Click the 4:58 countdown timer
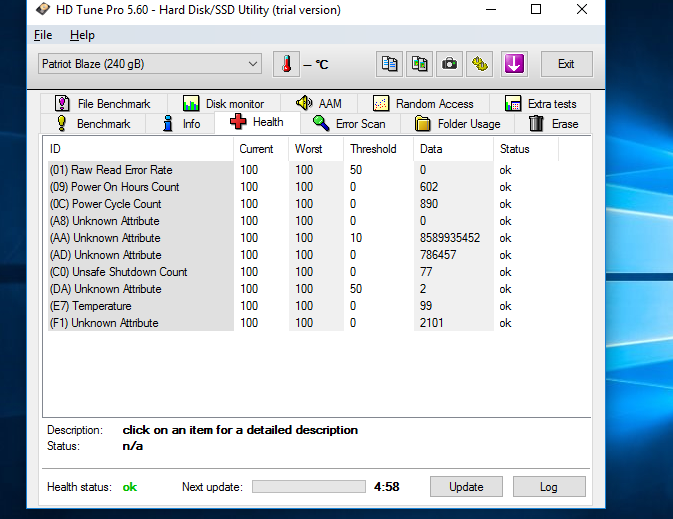Screen dimensions: 673x519 [387, 487]
